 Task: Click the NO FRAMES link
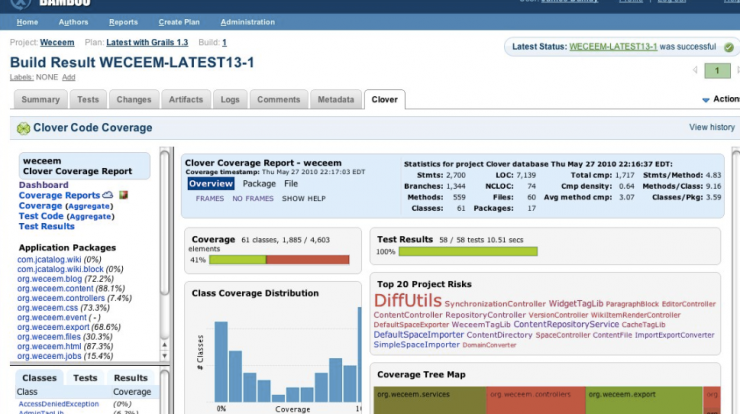[253, 199]
